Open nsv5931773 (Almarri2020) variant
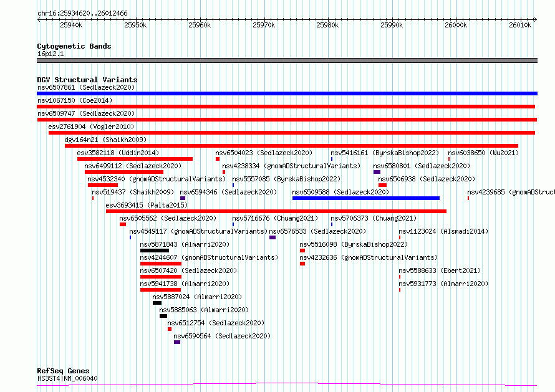The image size is (555, 392). click(443, 284)
